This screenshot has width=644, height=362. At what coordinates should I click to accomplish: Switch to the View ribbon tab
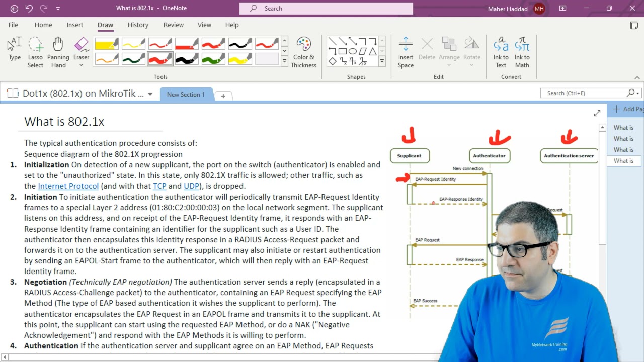(204, 25)
